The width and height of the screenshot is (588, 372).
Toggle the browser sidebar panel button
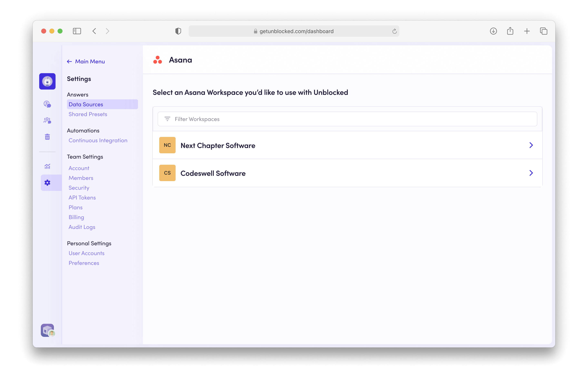click(x=77, y=31)
